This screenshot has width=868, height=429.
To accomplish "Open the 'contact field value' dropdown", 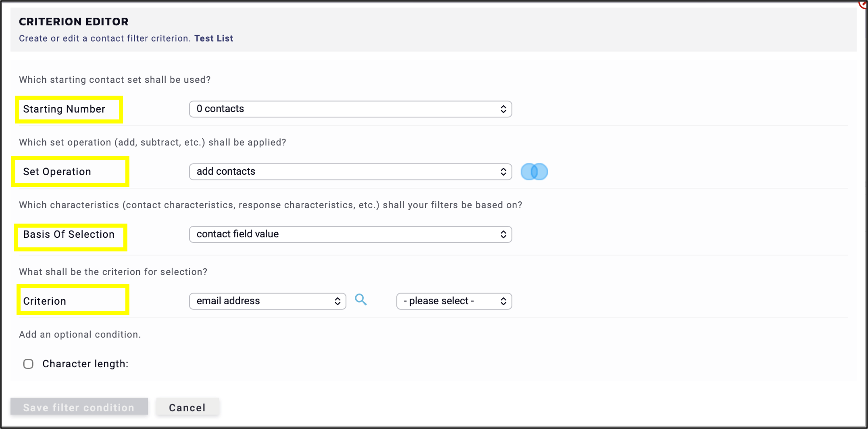I will (350, 234).
